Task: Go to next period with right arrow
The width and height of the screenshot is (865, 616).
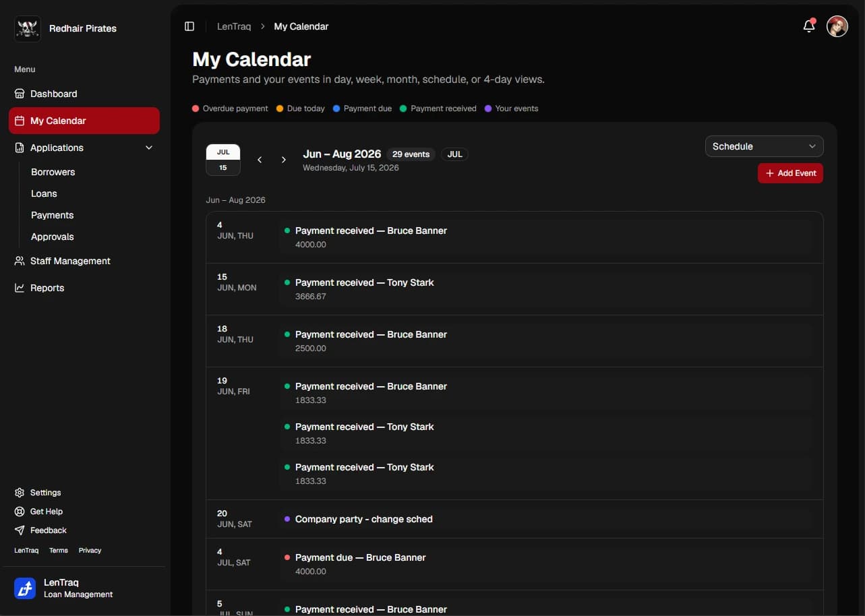Action: tap(284, 160)
